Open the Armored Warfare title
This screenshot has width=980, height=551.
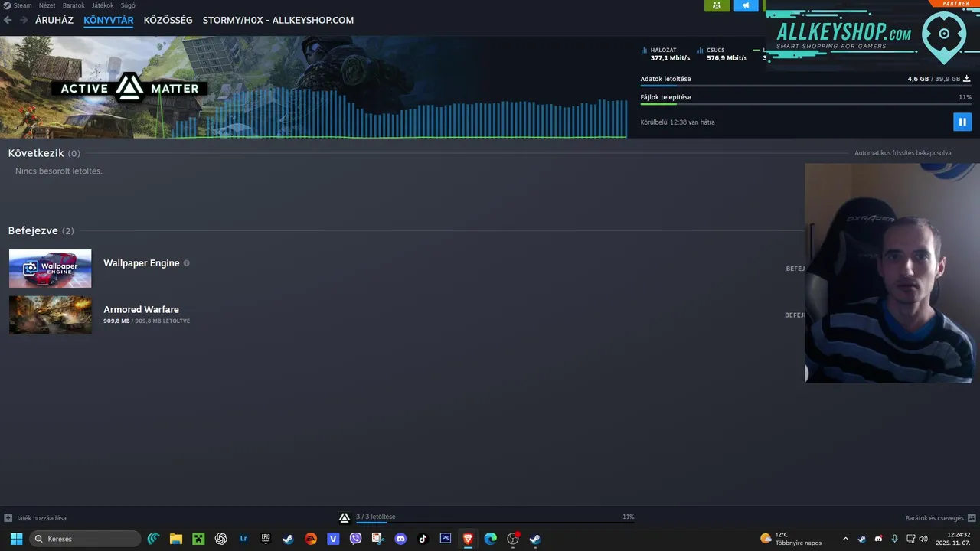tap(141, 310)
